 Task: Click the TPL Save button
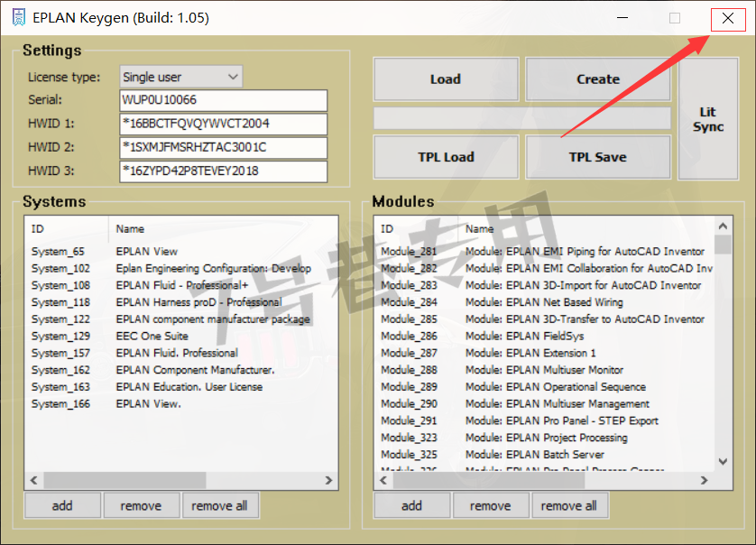point(598,157)
